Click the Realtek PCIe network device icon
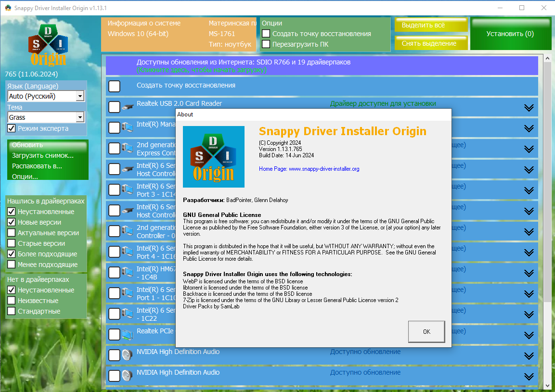 click(128, 334)
